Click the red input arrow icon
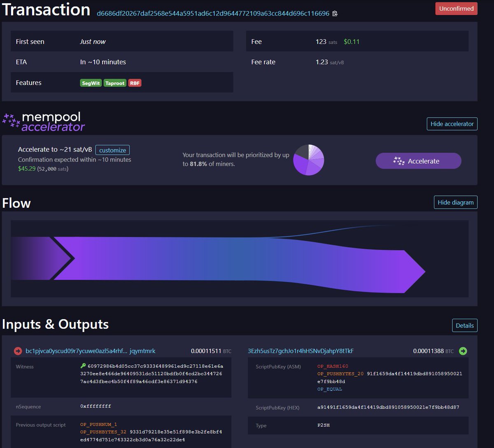This screenshot has width=494, height=448. [x=18, y=351]
